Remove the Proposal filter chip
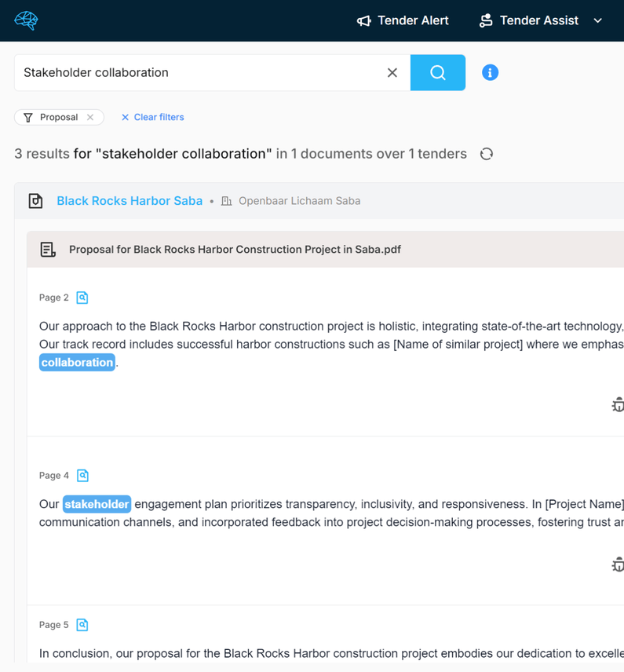Screen dimensions: 624x672 [90, 117]
